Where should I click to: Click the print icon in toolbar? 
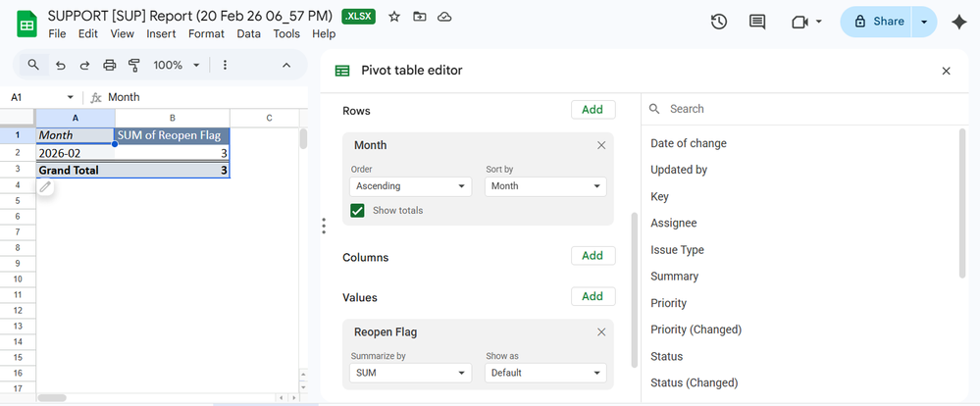(110, 65)
